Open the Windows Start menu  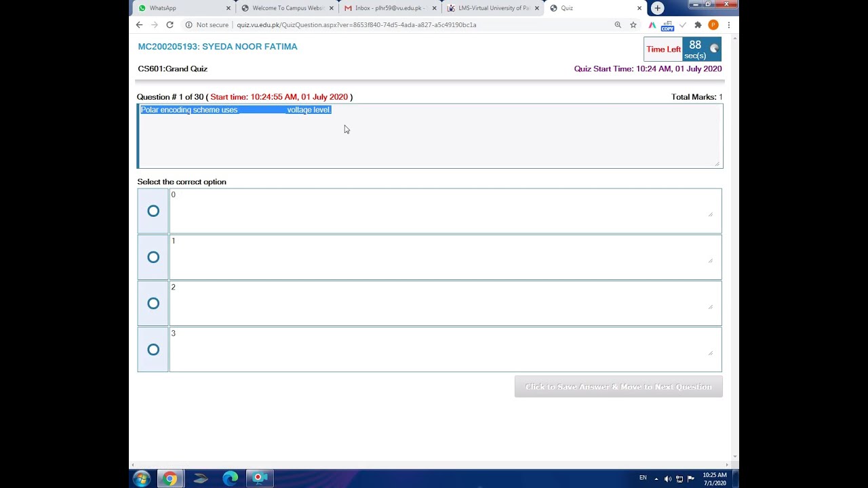pyautogui.click(x=141, y=479)
